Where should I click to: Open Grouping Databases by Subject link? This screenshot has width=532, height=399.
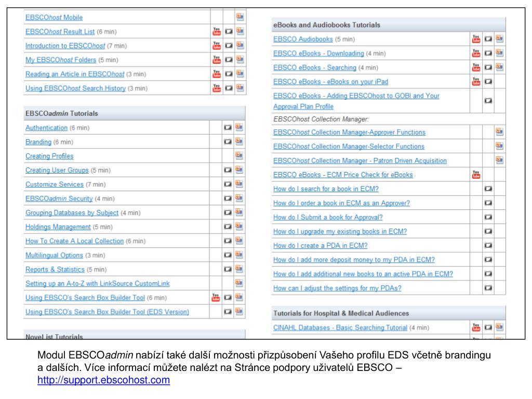click(x=72, y=212)
